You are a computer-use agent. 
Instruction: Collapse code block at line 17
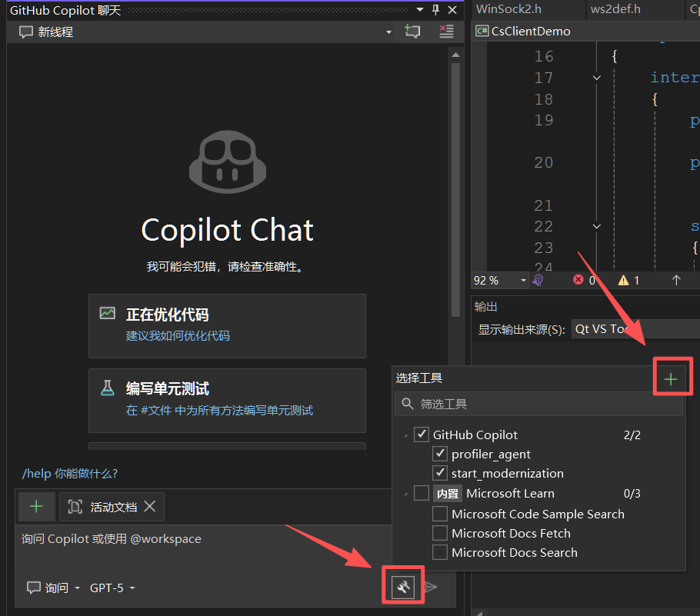596,78
